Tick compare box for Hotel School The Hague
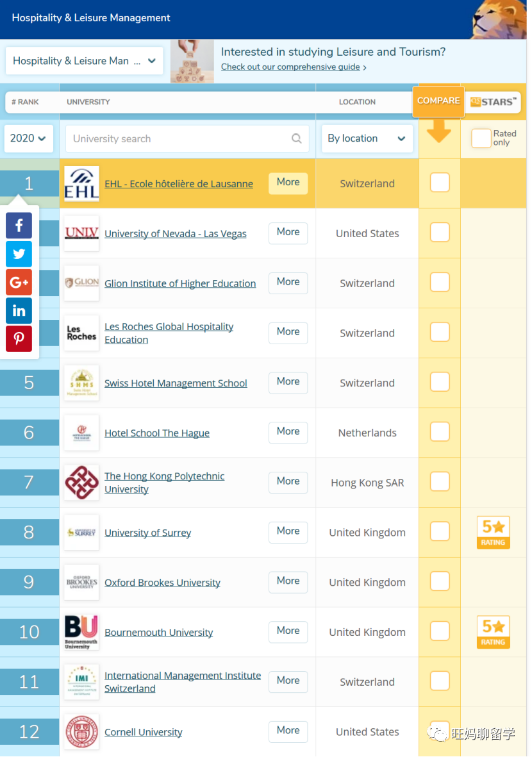The image size is (532, 757). coord(440,431)
